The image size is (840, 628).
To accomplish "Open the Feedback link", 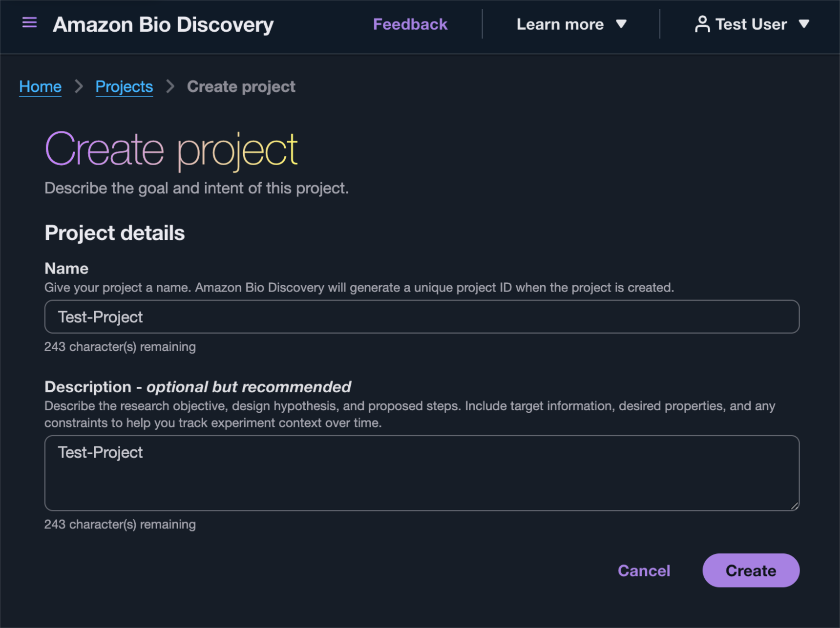I will [x=410, y=24].
